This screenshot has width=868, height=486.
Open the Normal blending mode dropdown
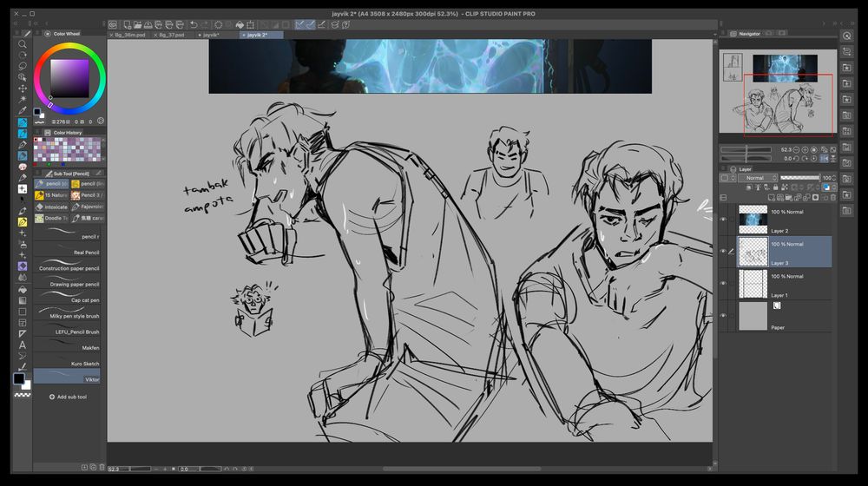(x=758, y=178)
